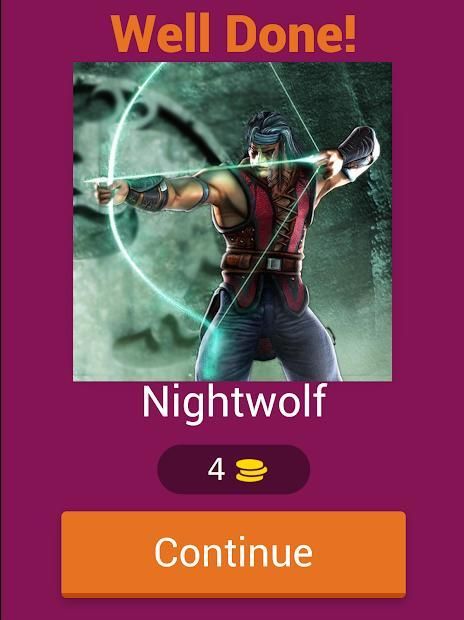The height and width of the screenshot is (620, 464).
Task: Tap the silver belt buckle on Nightwolf
Action: click(273, 263)
